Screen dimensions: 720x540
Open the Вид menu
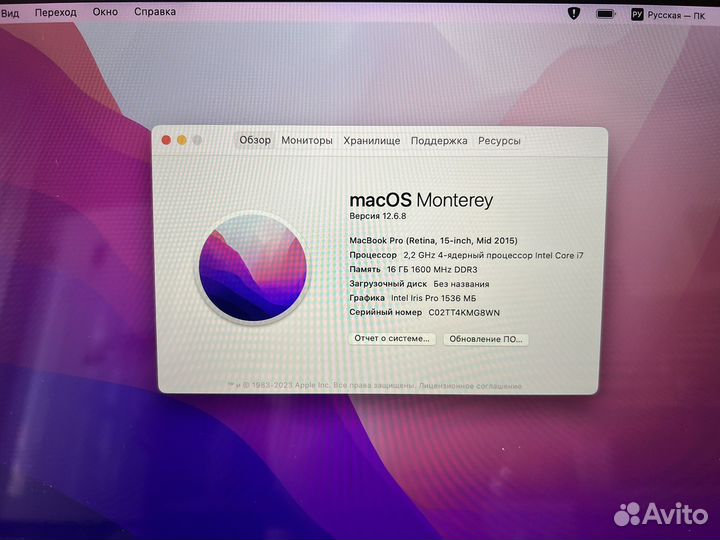(x=10, y=13)
